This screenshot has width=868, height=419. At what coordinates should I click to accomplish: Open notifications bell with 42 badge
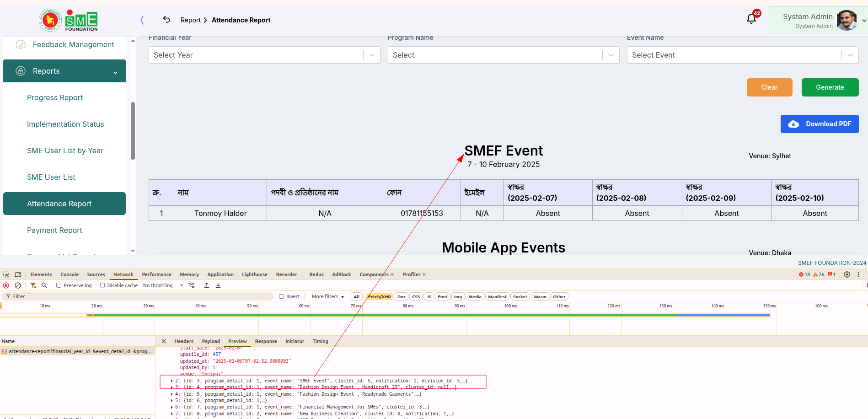point(751,18)
